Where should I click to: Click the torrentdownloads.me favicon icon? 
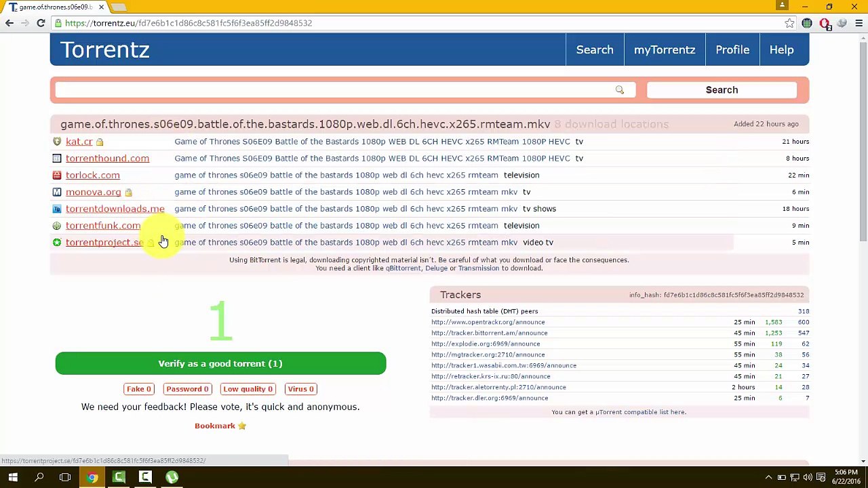click(x=57, y=209)
